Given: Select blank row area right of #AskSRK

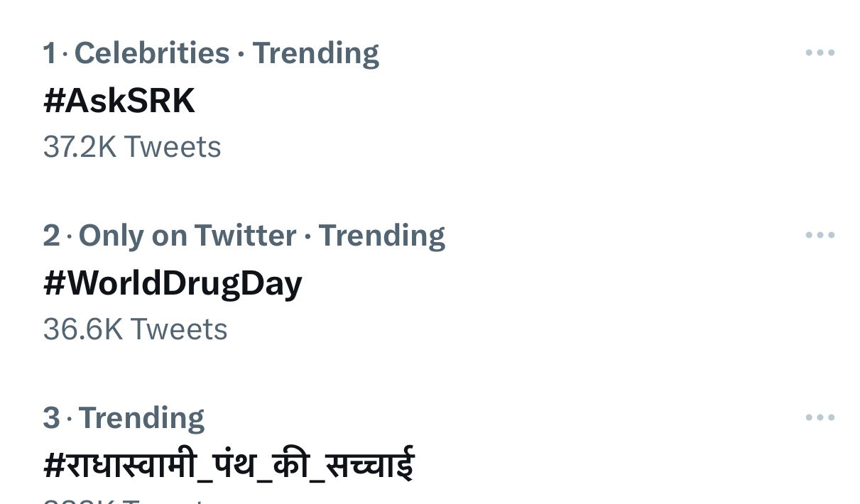Looking at the screenshot, I should (497, 101).
